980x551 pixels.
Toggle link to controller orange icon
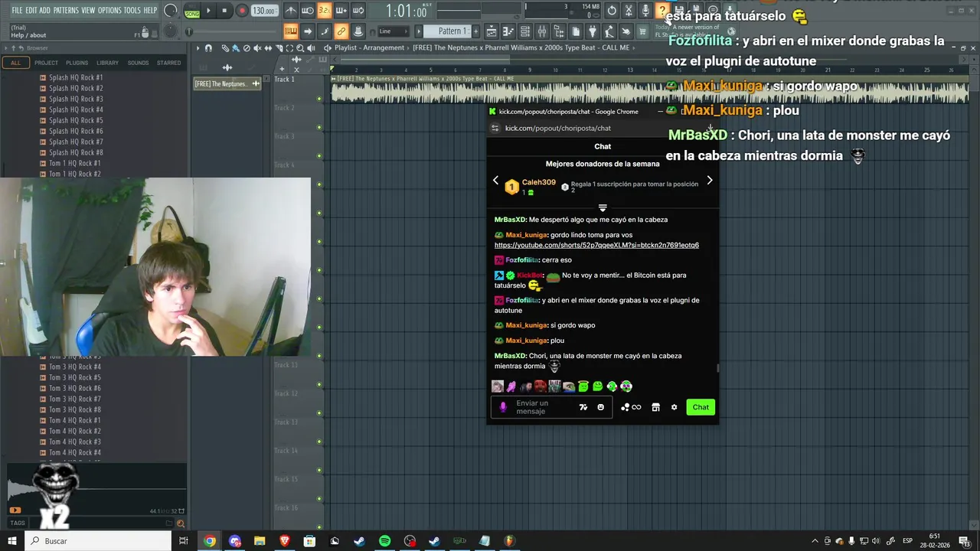click(x=341, y=31)
